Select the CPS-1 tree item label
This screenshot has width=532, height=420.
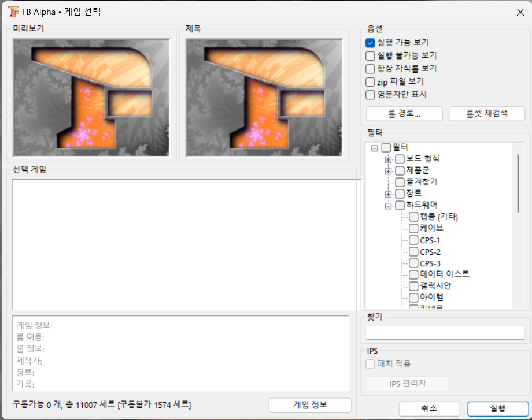click(x=430, y=240)
